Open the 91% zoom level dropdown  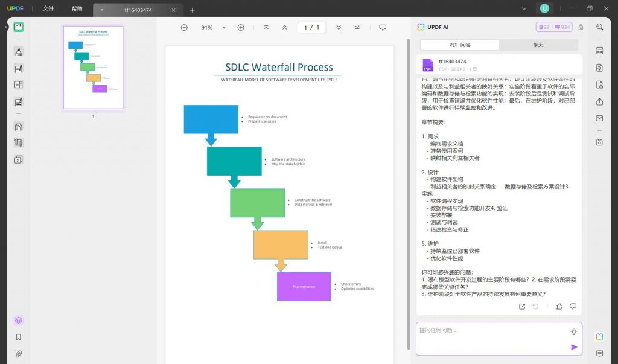click(x=224, y=28)
